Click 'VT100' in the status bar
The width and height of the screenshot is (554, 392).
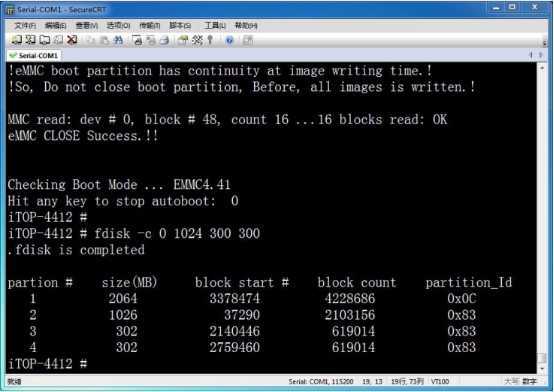tap(440, 381)
